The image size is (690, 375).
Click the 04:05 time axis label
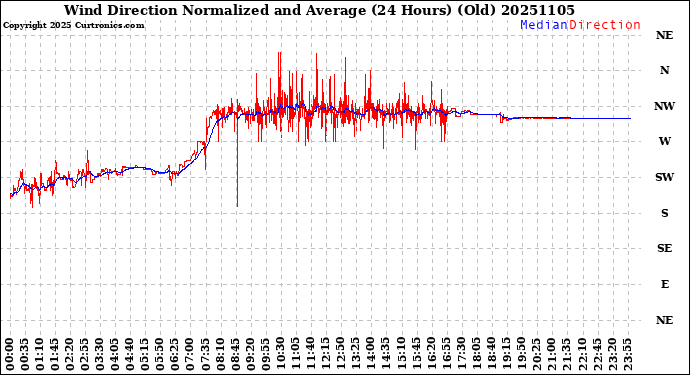115,355
